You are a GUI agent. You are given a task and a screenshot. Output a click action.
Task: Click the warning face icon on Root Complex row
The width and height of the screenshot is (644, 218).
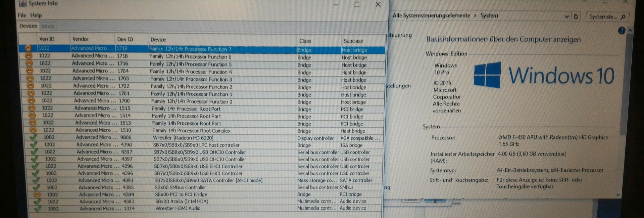coord(33,130)
